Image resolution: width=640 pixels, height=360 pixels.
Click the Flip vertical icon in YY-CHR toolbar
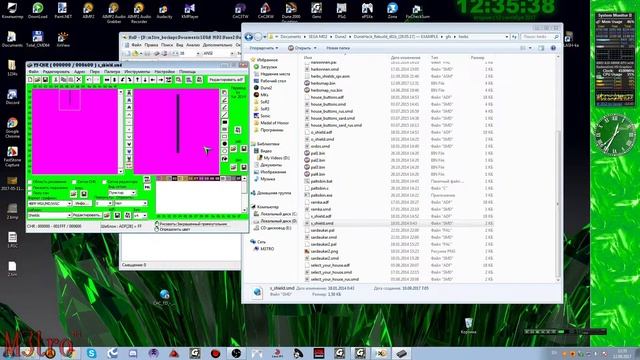pyautogui.click(x=114, y=80)
